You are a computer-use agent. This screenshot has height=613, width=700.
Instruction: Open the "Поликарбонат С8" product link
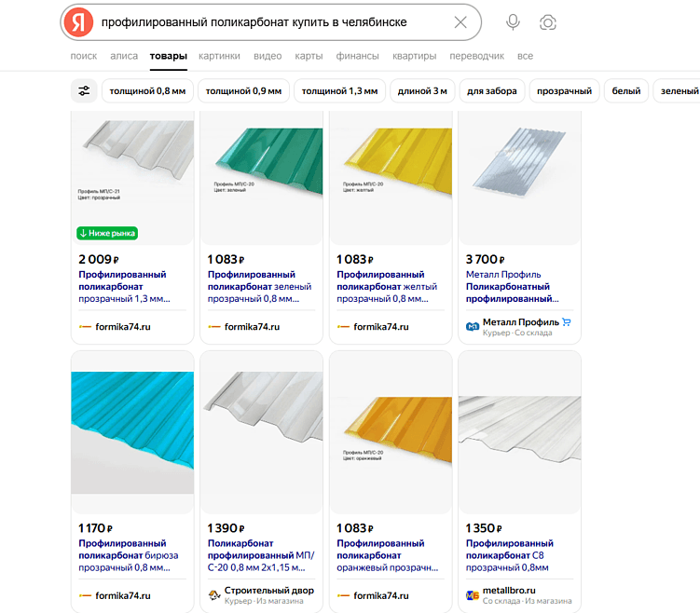point(510,555)
